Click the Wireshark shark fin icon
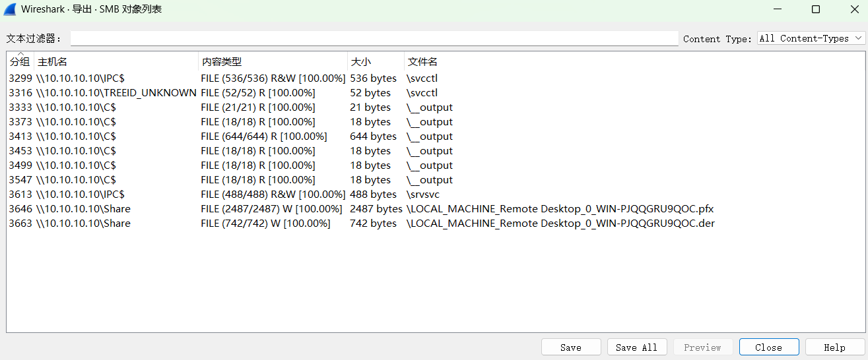The image size is (868, 360). tap(10, 9)
